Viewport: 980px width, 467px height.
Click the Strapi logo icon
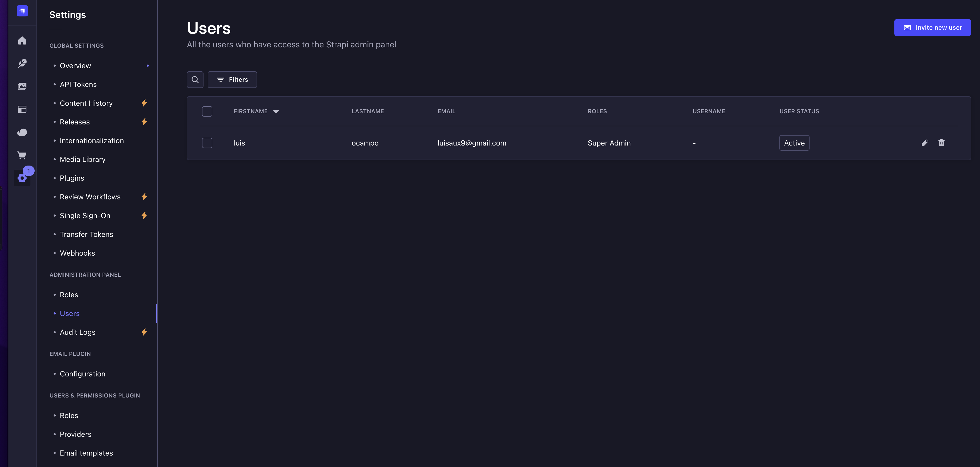(22, 11)
